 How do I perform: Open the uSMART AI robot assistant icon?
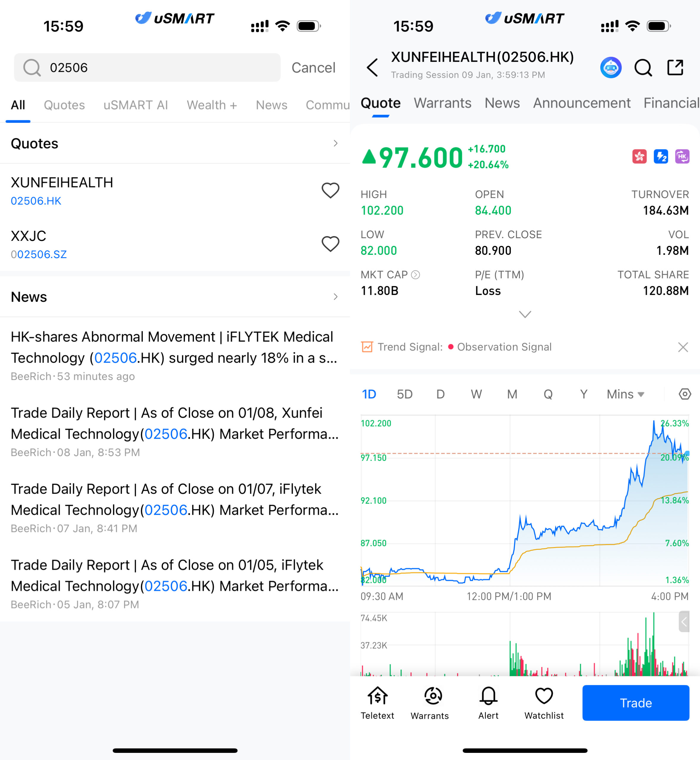(x=611, y=68)
